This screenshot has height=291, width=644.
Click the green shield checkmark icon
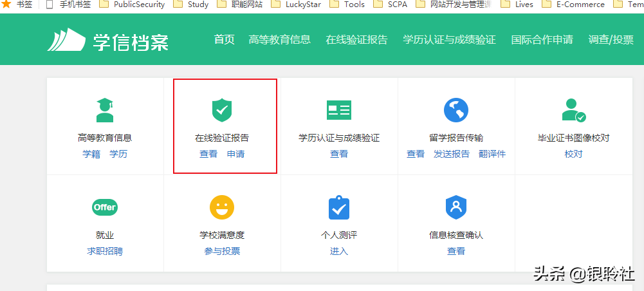222,110
